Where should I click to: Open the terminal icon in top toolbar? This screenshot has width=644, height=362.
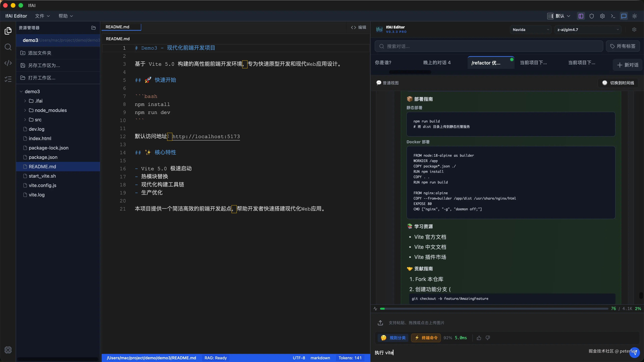click(x=613, y=16)
